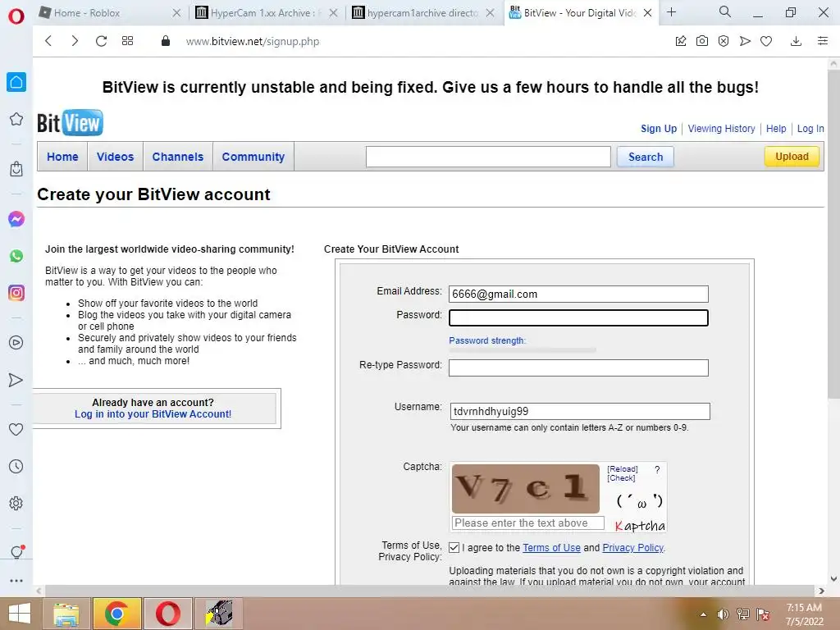Open My Flow icon in the sidebar

[16, 380]
